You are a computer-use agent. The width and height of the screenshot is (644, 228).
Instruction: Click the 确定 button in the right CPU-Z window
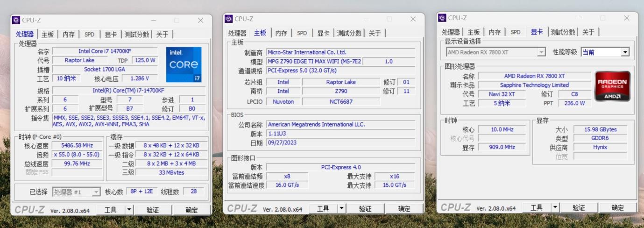(x=618, y=207)
